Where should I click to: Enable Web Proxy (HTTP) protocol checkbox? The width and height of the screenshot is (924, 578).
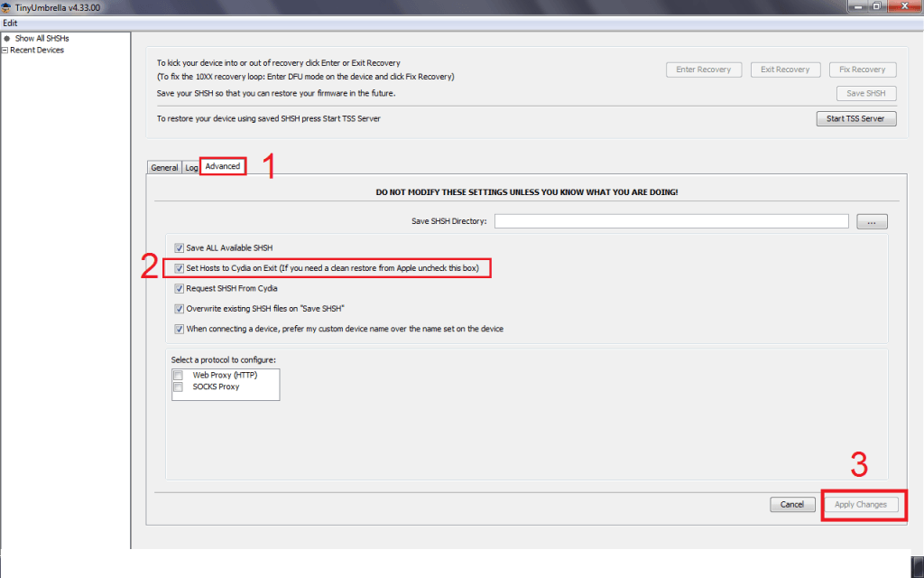178,375
